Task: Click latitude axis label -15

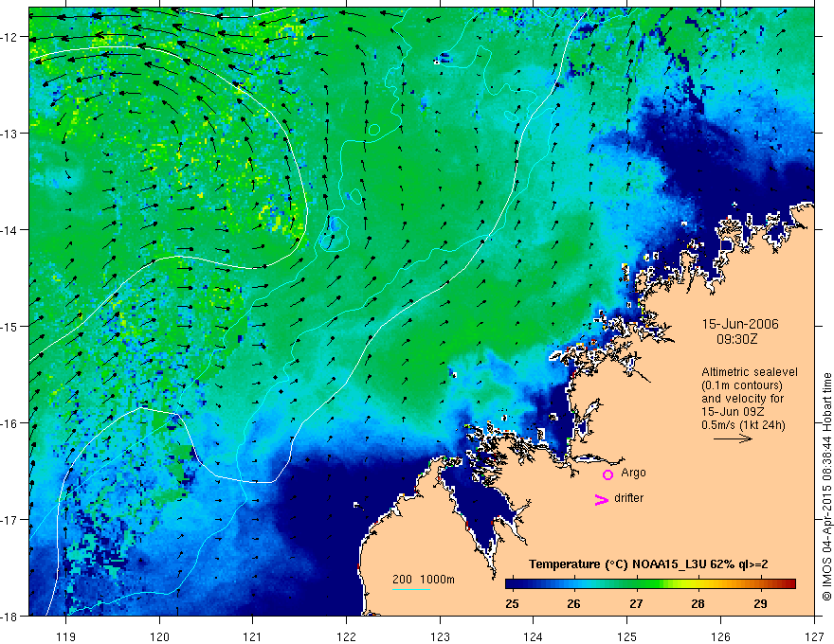Action: click(x=9, y=327)
